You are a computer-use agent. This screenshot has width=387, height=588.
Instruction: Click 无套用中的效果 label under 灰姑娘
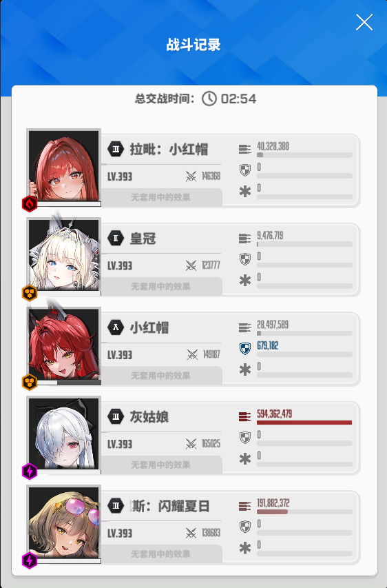click(x=160, y=465)
